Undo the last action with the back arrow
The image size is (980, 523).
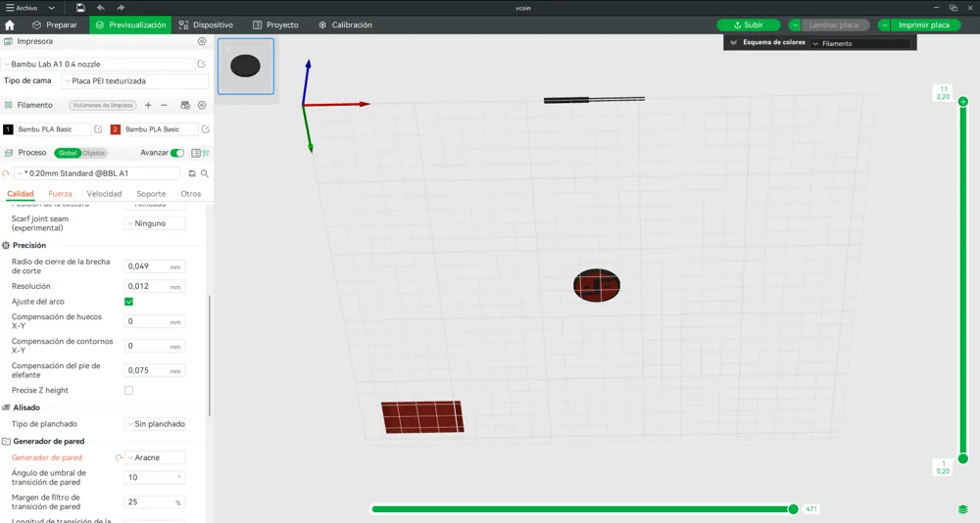101,8
